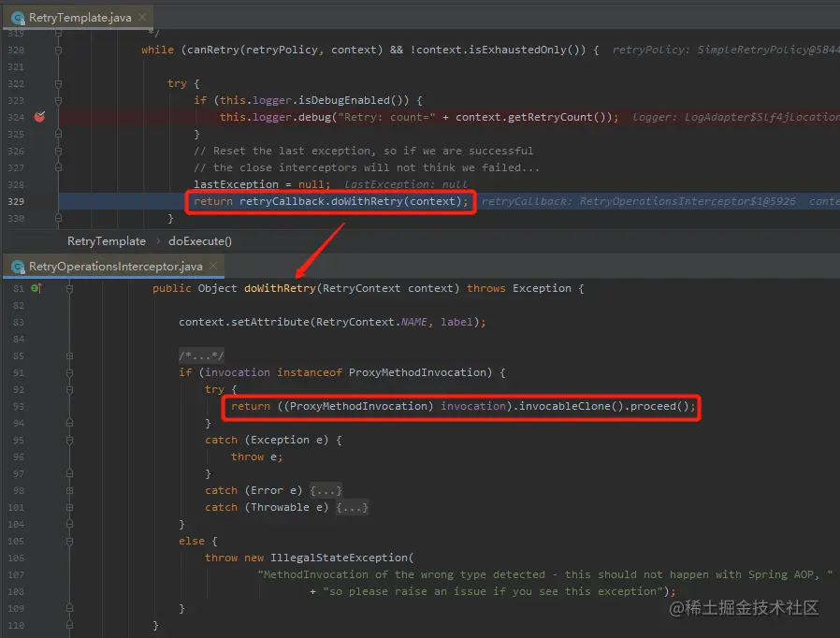This screenshot has height=638, width=840.
Task: Click lastException = null on line 328
Action: 259,184
